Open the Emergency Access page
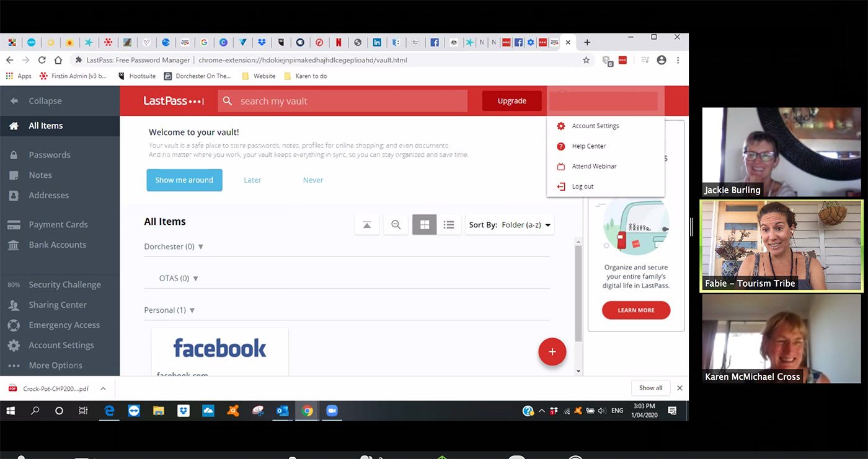The image size is (868, 459). pos(53,325)
